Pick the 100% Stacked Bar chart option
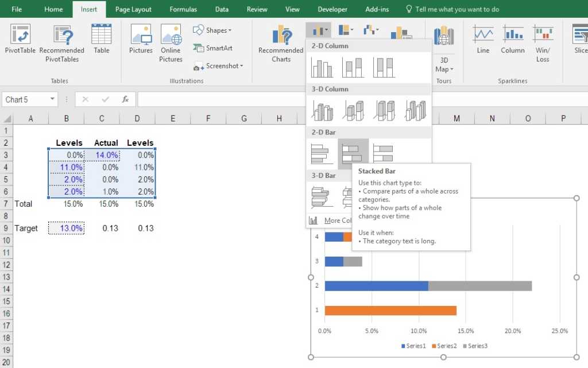The width and height of the screenshot is (588, 368). tap(383, 153)
